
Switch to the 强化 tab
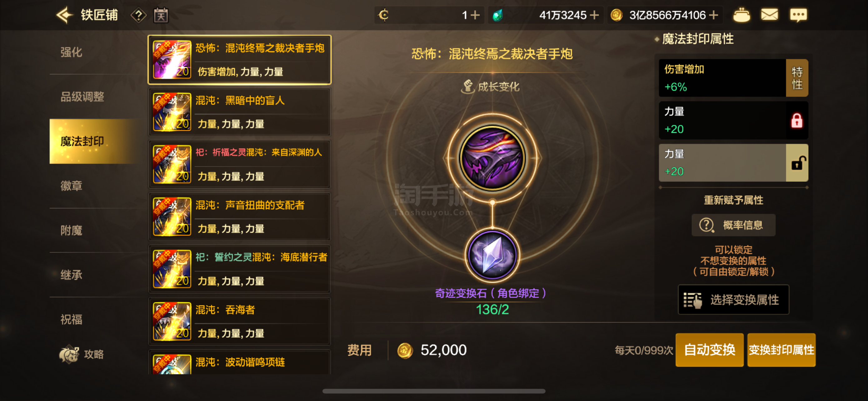(x=71, y=52)
